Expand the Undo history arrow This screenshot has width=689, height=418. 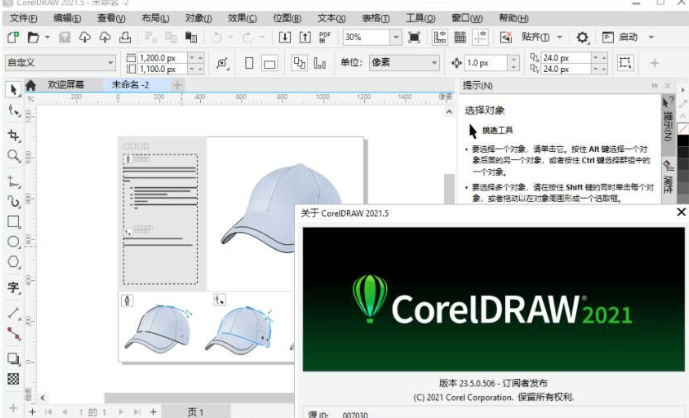coord(231,37)
